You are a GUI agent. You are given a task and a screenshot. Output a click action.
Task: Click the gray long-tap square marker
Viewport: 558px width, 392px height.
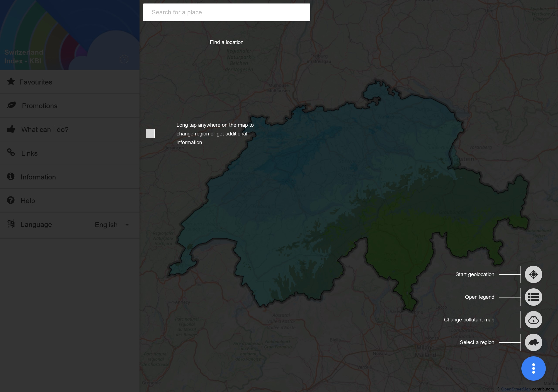click(150, 133)
